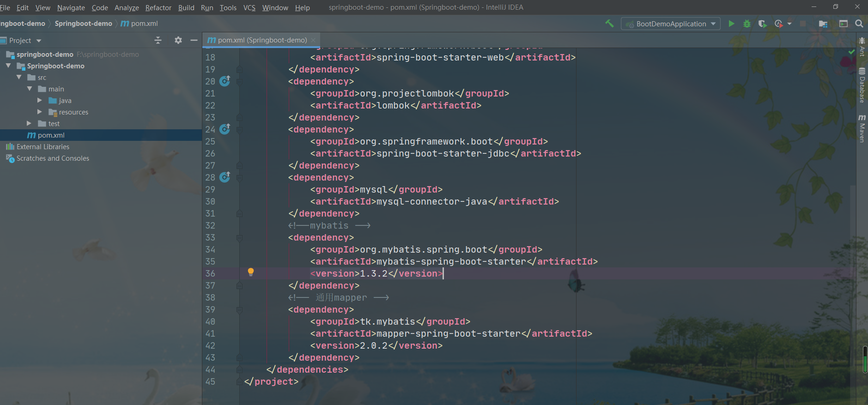
Task: Open the Tools menu
Action: (x=228, y=7)
